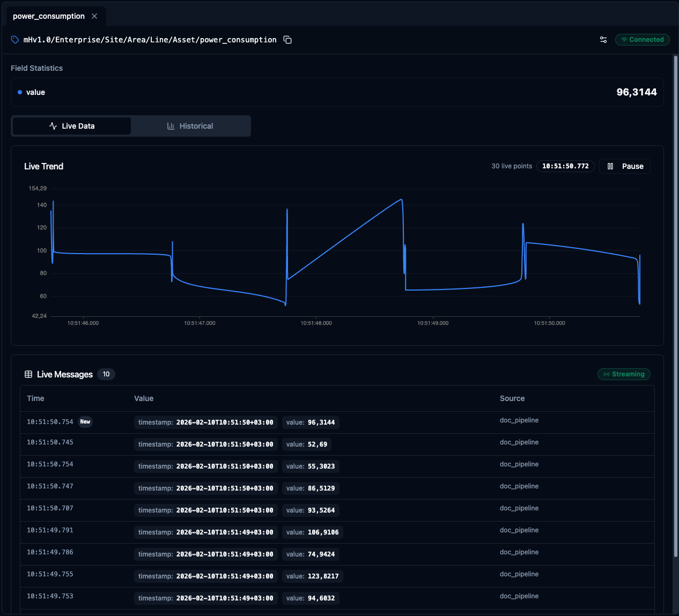Click the Live Messages count badge
The height and width of the screenshot is (616, 679).
[106, 374]
